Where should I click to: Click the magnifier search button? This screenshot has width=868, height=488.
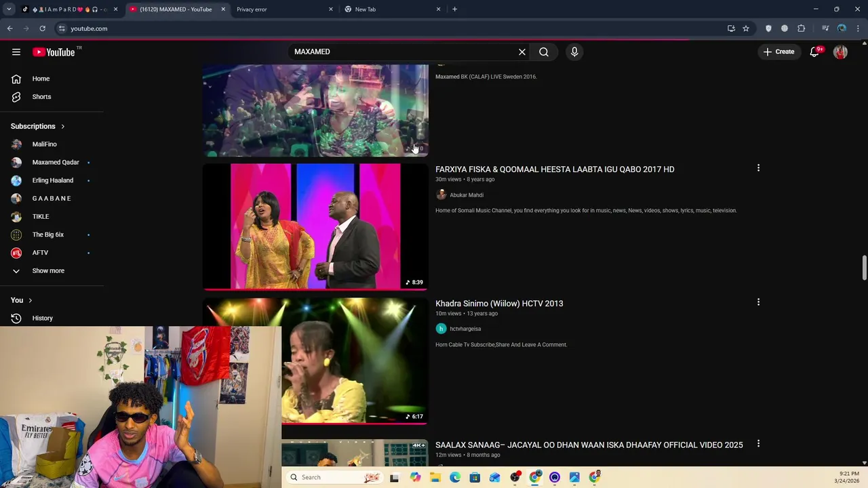(x=544, y=52)
